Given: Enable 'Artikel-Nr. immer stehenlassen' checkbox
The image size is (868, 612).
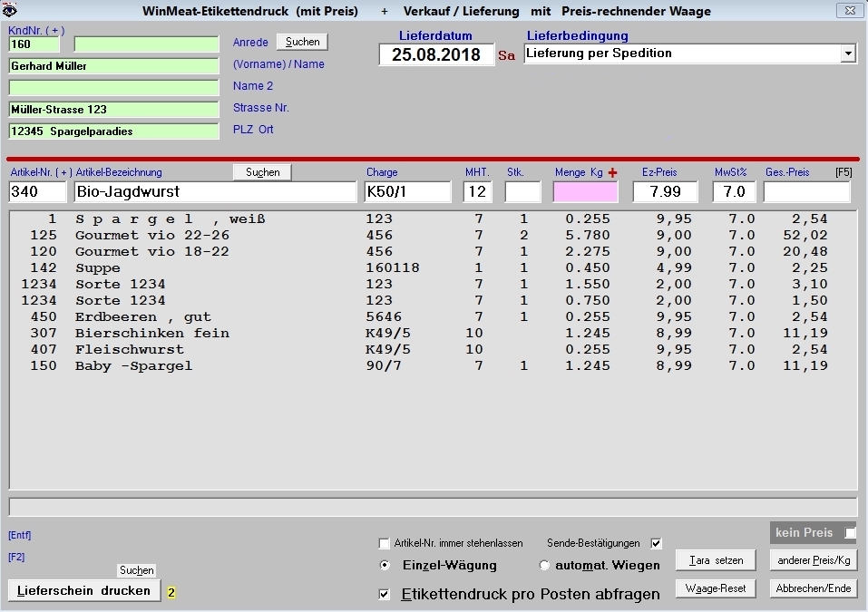Looking at the screenshot, I should click(x=384, y=544).
